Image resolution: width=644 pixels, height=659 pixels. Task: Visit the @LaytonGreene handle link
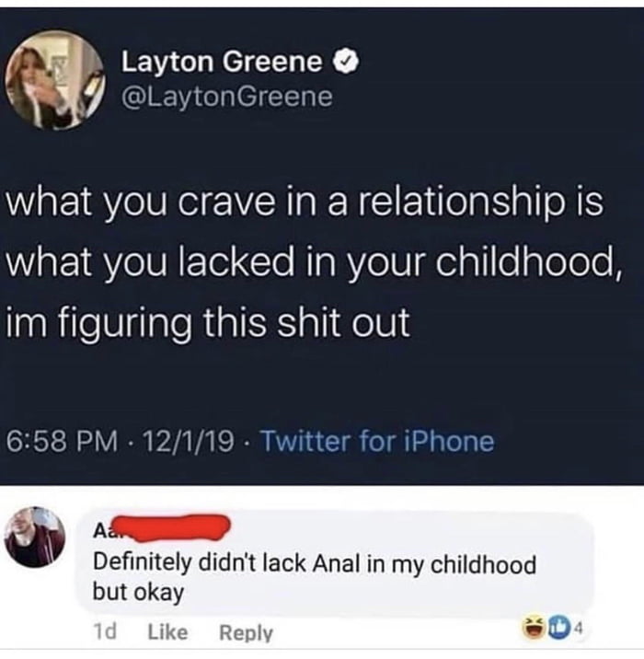tap(227, 97)
